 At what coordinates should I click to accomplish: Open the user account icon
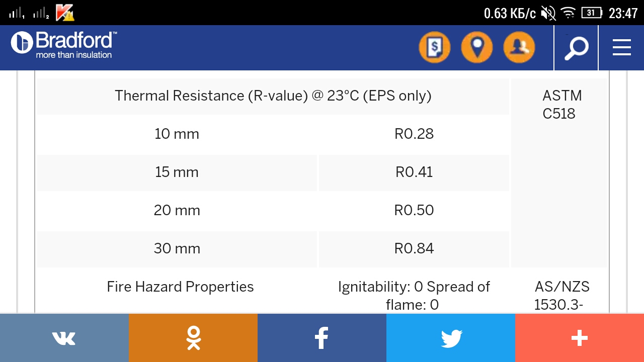(519, 47)
